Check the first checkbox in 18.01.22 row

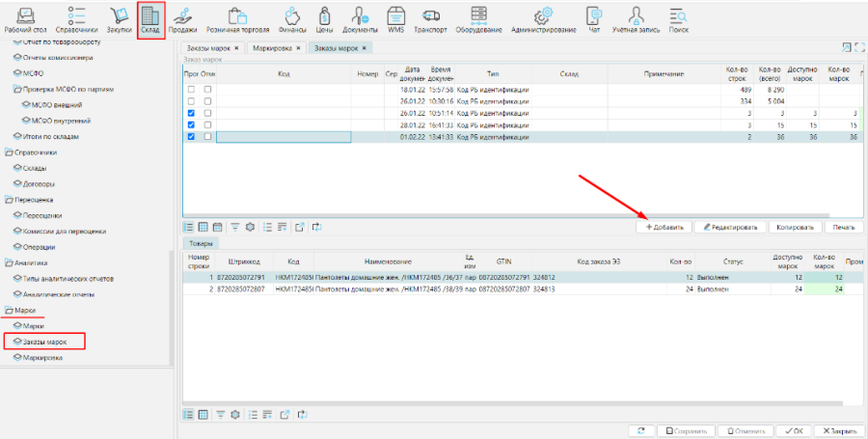coord(191,90)
